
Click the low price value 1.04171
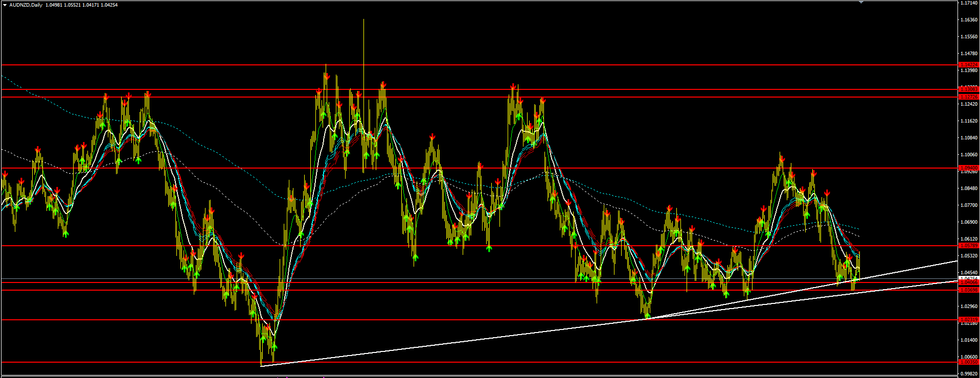[91, 5]
